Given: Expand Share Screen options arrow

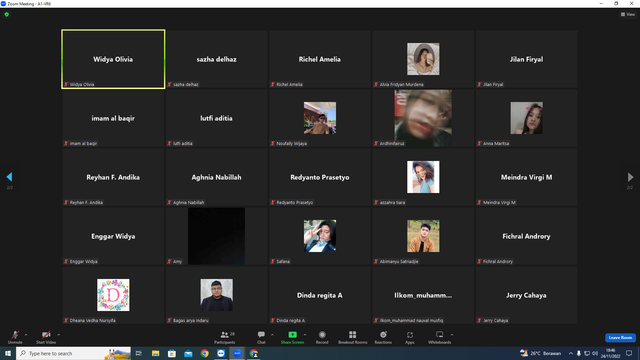Looking at the screenshot, I should (x=305, y=335).
